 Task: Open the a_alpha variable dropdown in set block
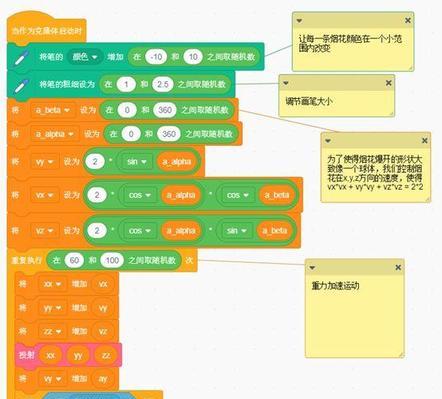(x=55, y=134)
